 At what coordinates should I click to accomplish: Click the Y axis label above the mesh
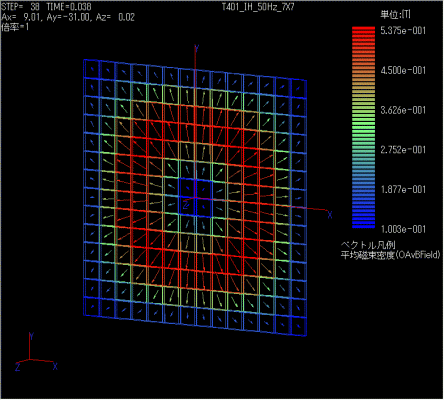[197, 49]
